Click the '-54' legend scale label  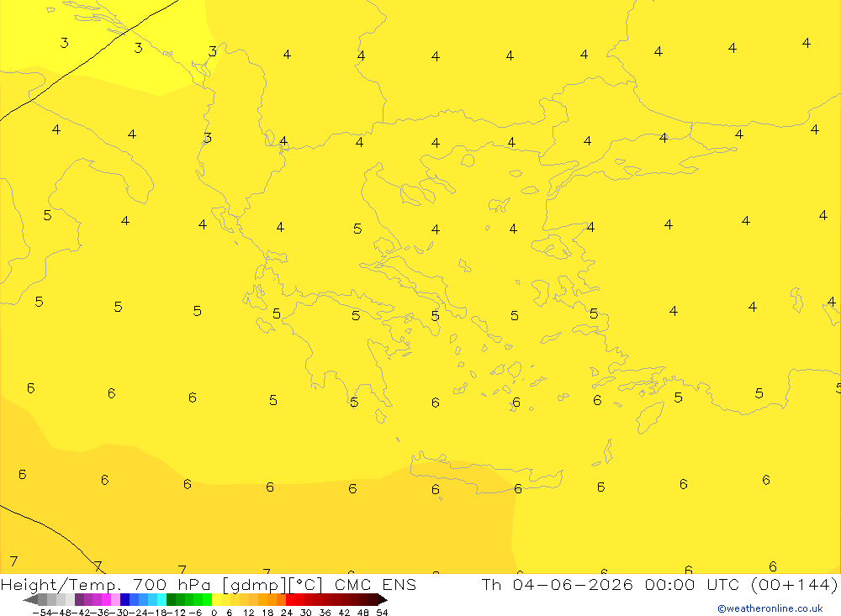tap(42, 613)
